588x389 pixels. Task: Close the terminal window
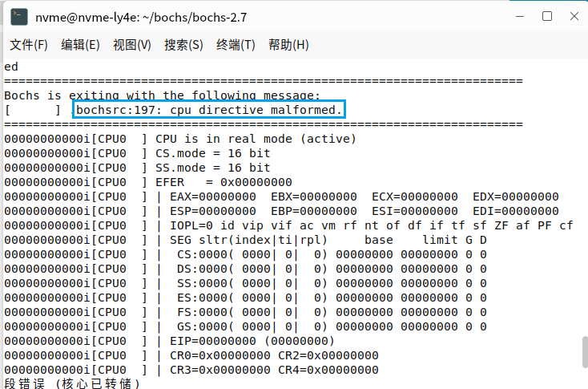(x=574, y=16)
